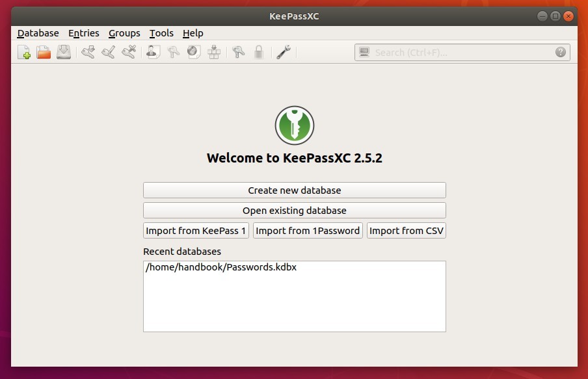The image size is (588, 379).
Task: Open the Database menu
Action: [x=37, y=33]
